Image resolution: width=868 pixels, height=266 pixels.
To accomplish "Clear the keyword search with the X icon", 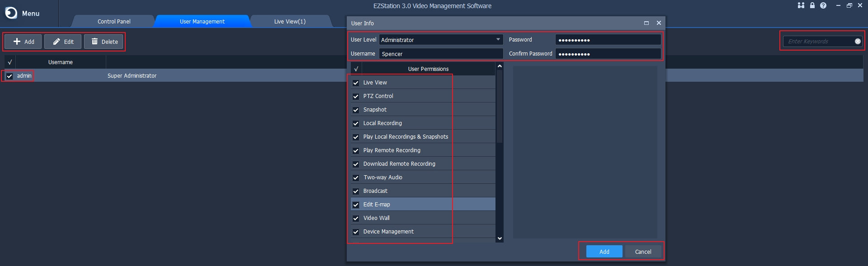I will 857,42.
